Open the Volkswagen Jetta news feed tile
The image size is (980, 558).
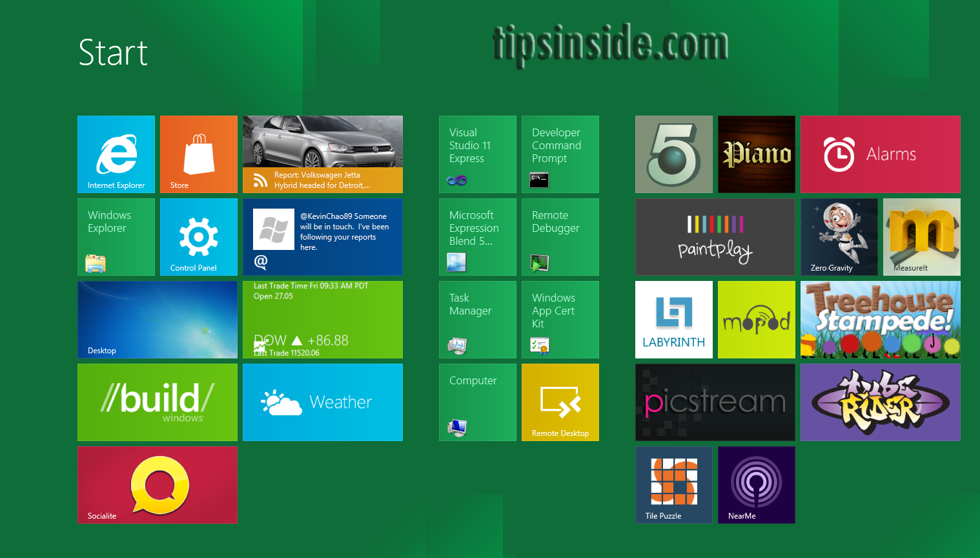(x=323, y=154)
